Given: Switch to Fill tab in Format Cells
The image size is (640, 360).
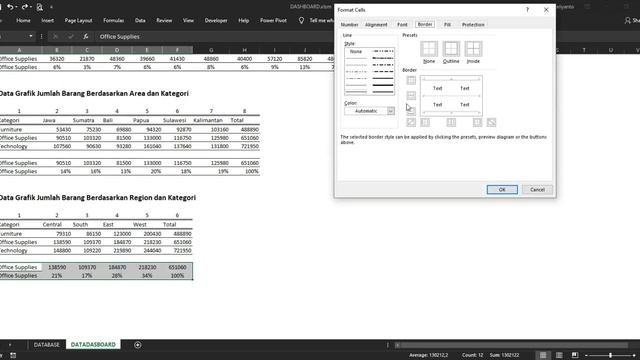Looking at the screenshot, I should coord(447,24).
